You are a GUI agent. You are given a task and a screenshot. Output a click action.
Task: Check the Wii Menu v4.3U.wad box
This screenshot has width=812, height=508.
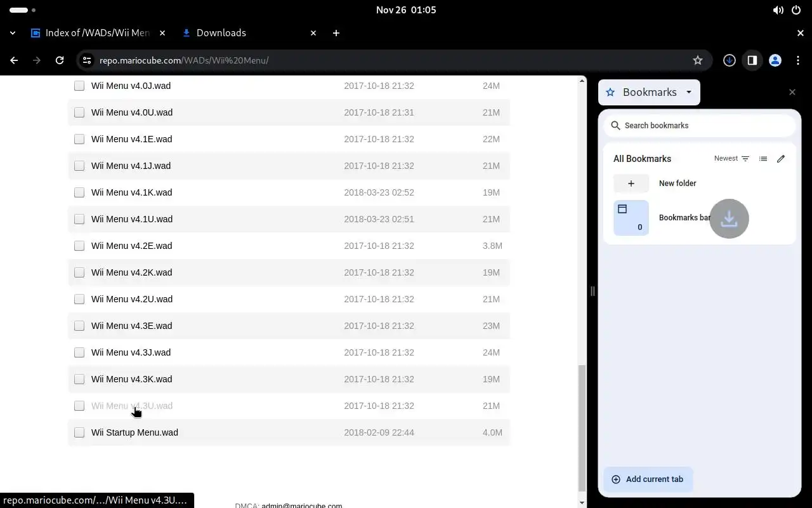(79, 406)
